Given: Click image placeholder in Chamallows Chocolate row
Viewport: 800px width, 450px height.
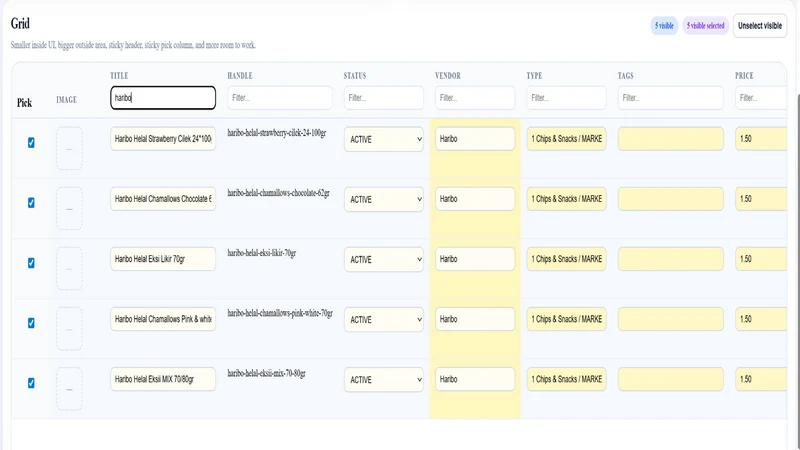Looking at the screenshot, I should [x=69, y=209].
